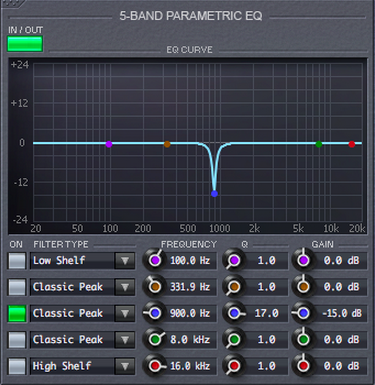Click the orange Q knob of 331.9 Hz band
This screenshot has width=375, height=385.
(x=234, y=287)
